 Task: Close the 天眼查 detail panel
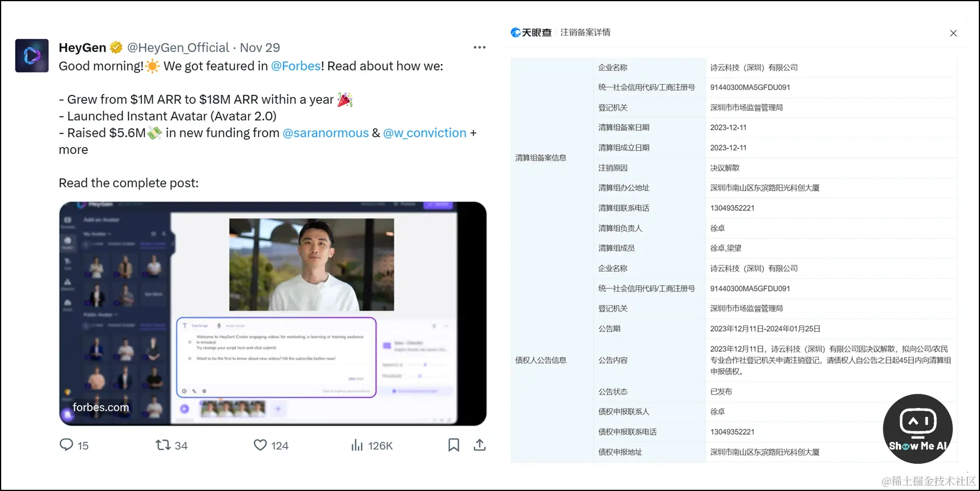tap(953, 33)
